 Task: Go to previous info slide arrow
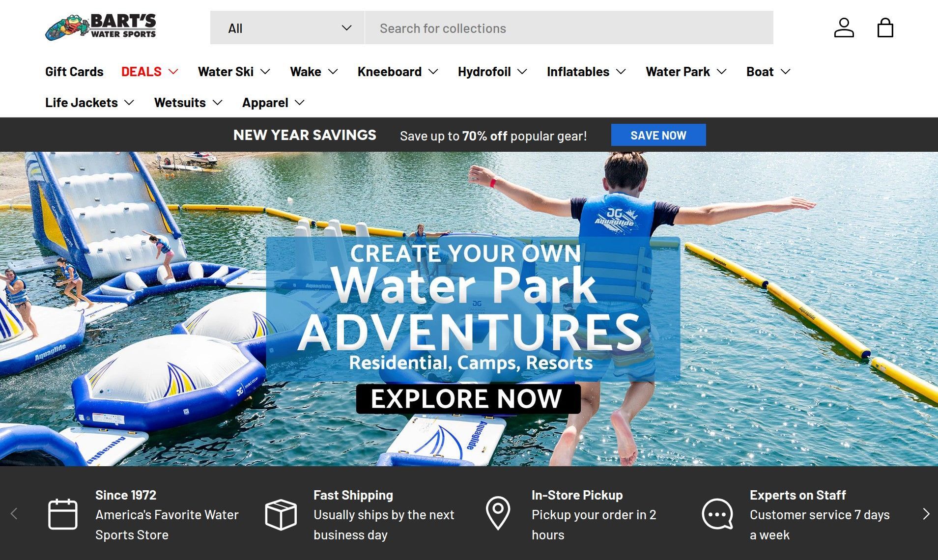pyautogui.click(x=14, y=514)
